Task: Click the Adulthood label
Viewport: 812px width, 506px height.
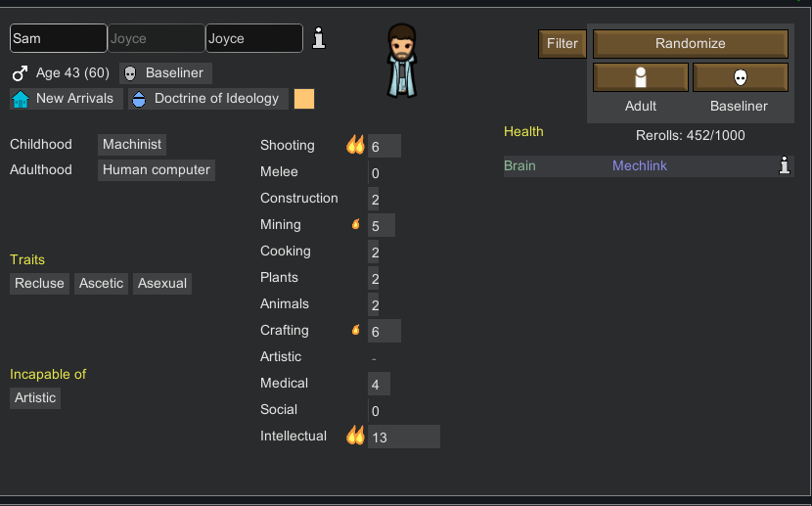Action: (41, 169)
